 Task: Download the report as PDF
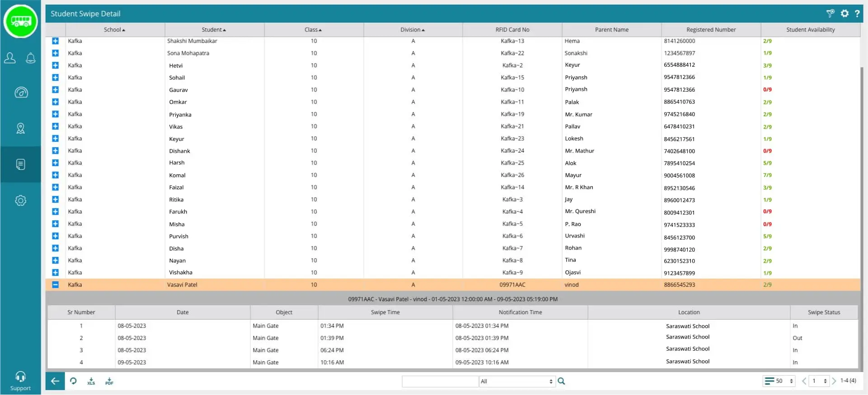tap(109, 381)
